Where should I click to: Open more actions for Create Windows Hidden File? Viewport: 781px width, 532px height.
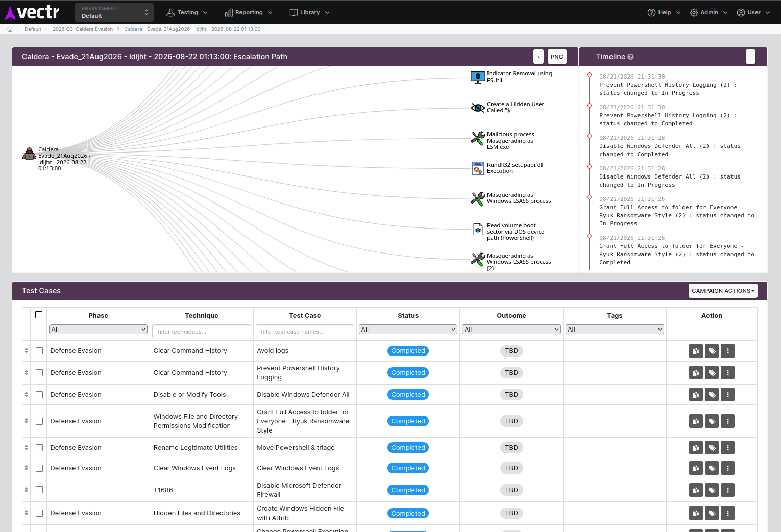point(728,513)
